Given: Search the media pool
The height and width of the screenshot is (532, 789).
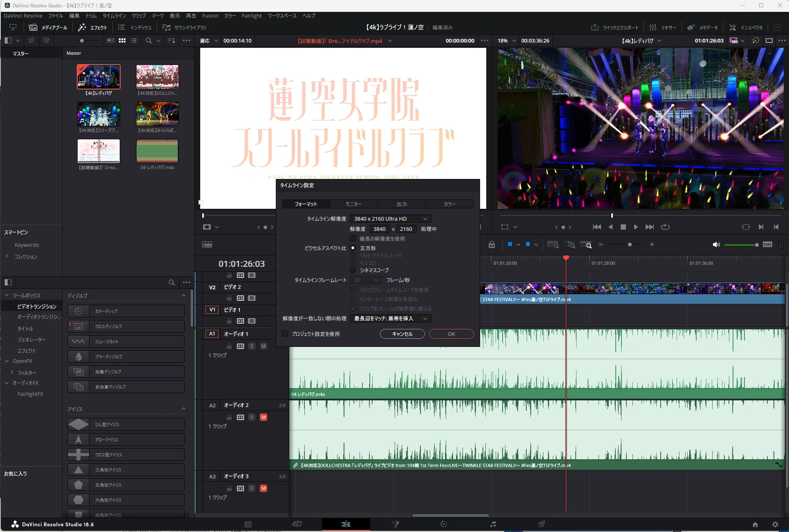Looking at the screenshot, I should click(x=149, y=40).
